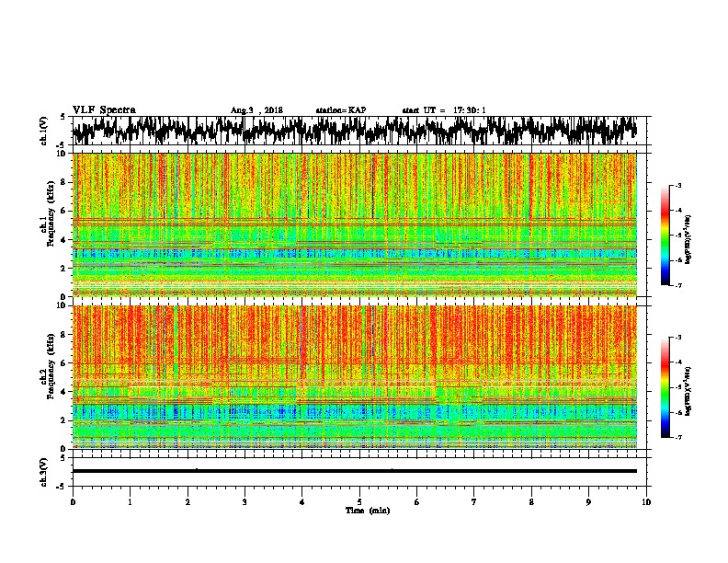Click the time axis tick label "2"

188,502
